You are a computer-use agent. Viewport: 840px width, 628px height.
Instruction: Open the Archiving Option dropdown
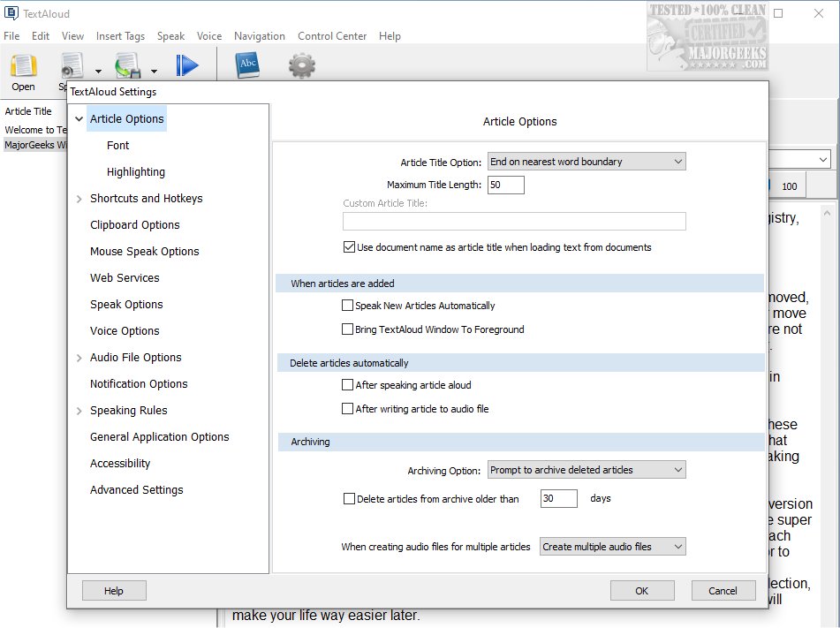click(x=586, y=470)
